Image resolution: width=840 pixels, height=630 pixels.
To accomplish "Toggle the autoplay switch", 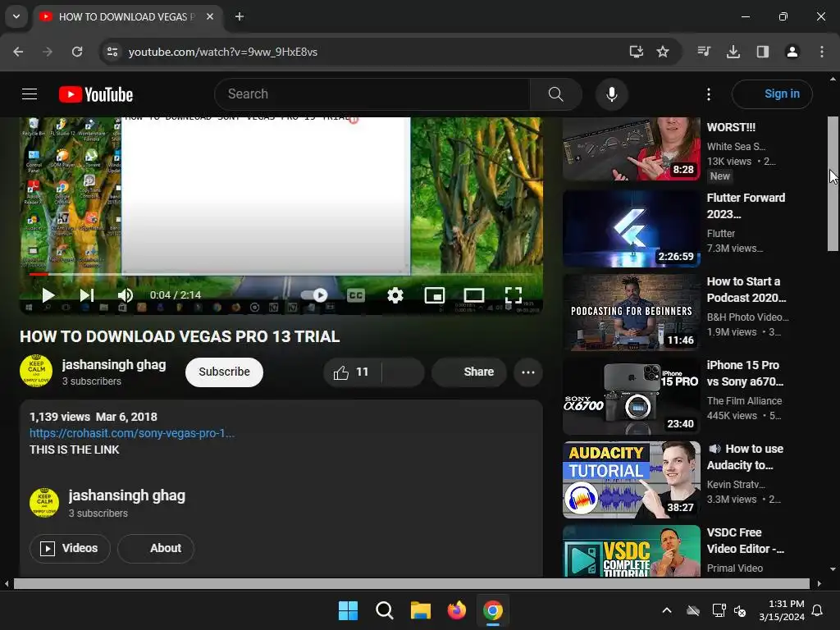I will point(314,295).
